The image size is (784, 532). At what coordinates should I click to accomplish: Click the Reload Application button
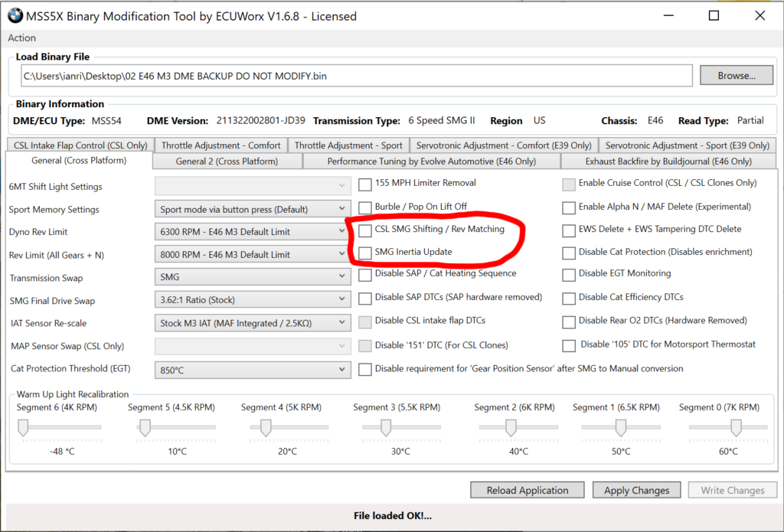[528, 490]
